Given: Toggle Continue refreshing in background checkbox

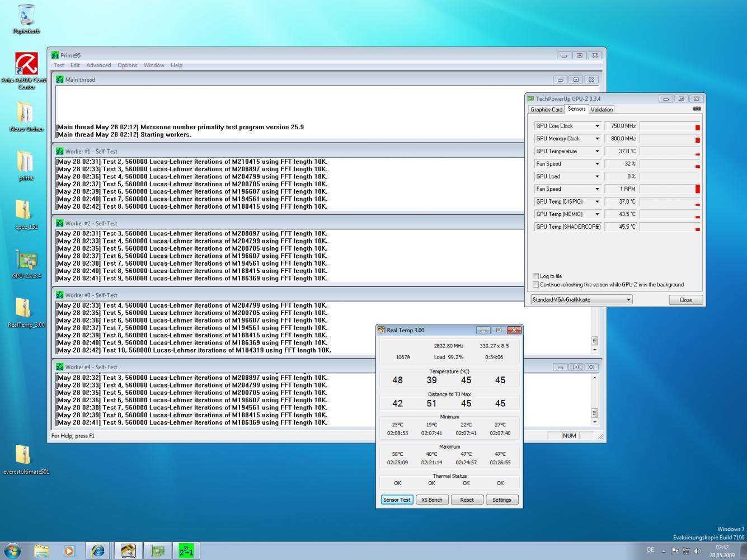Looking at the screenshot, I should coord(536,285).
